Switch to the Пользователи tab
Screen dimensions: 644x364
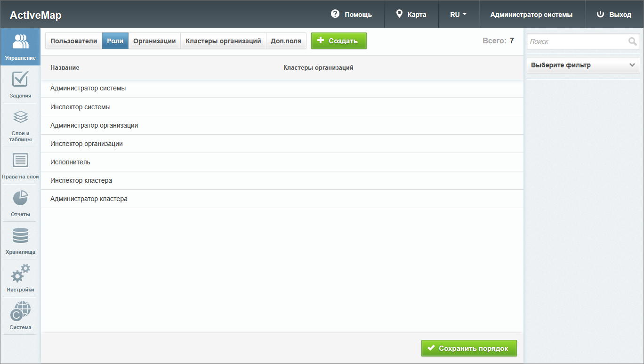click(x=73, y=41)
